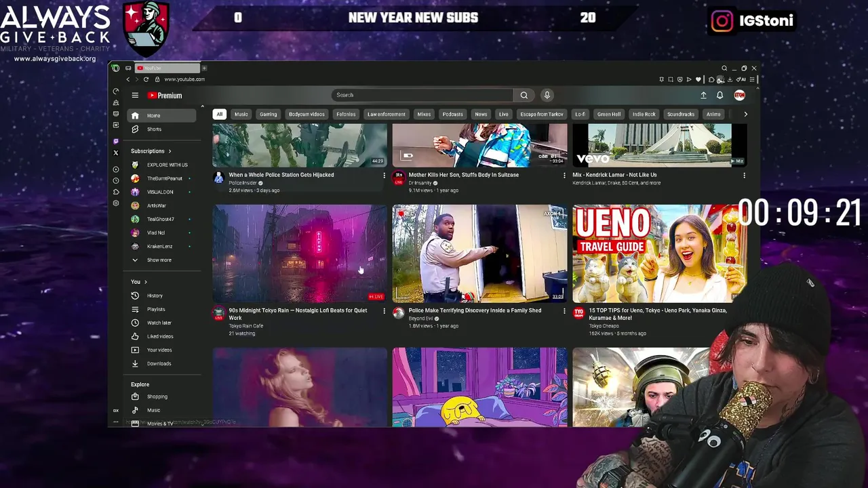
Task: Click the Opera GX logo icon
Action: tap(115, 68)
